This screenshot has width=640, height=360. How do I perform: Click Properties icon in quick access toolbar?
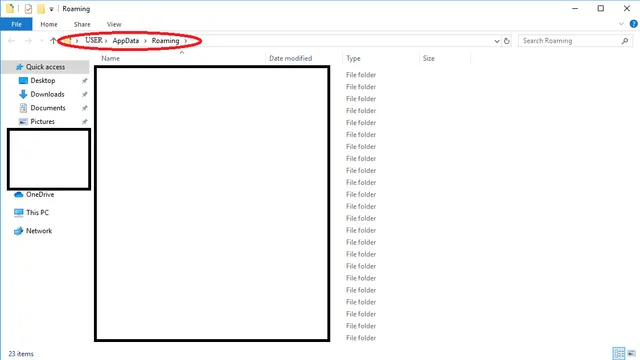click(x=28, y=9)
